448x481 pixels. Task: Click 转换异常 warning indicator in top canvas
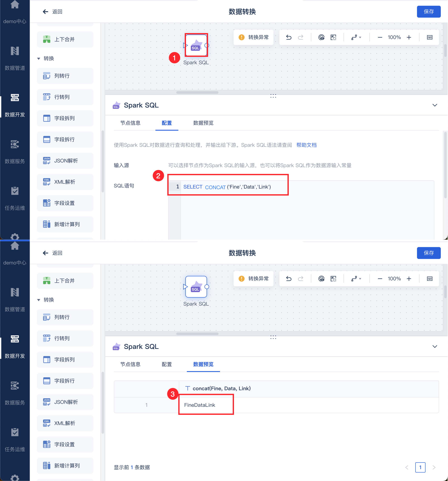click(254, 37)
